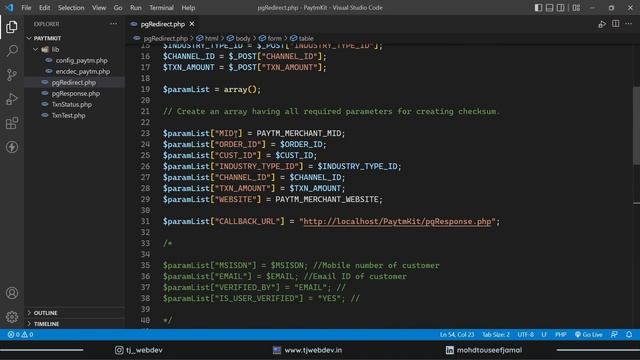
Task: Open the Thunder Client lightning icon
Action: click(x=12, y=147)
